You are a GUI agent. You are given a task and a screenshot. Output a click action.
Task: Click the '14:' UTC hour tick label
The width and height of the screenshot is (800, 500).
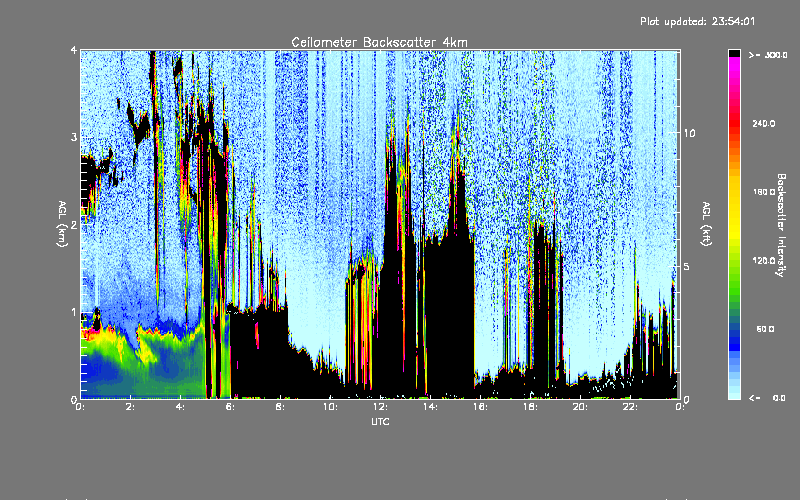430,407
